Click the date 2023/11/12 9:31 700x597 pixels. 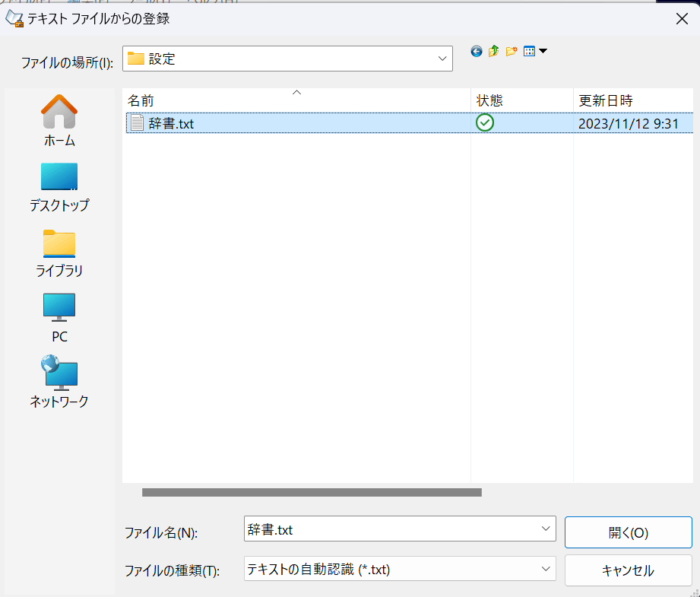click(x=628, y=124)
